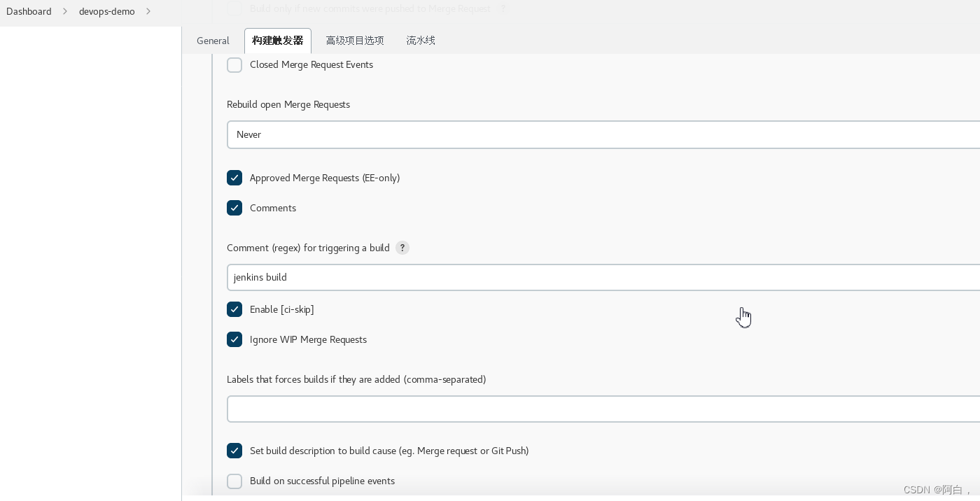Click the 'Rebuild open Merge Requests' label

[x=288, y=104]
